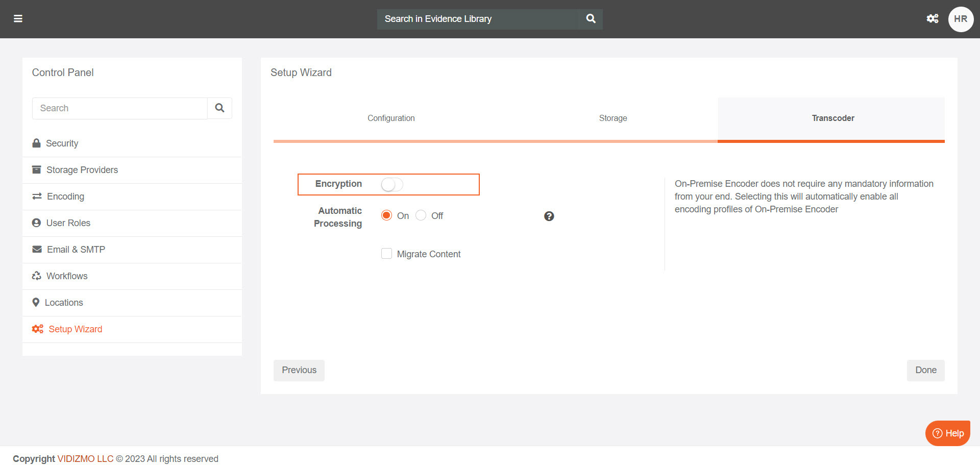980x465 pixels.
Task: Switch to the Storage wizard step
Action: 612,118
